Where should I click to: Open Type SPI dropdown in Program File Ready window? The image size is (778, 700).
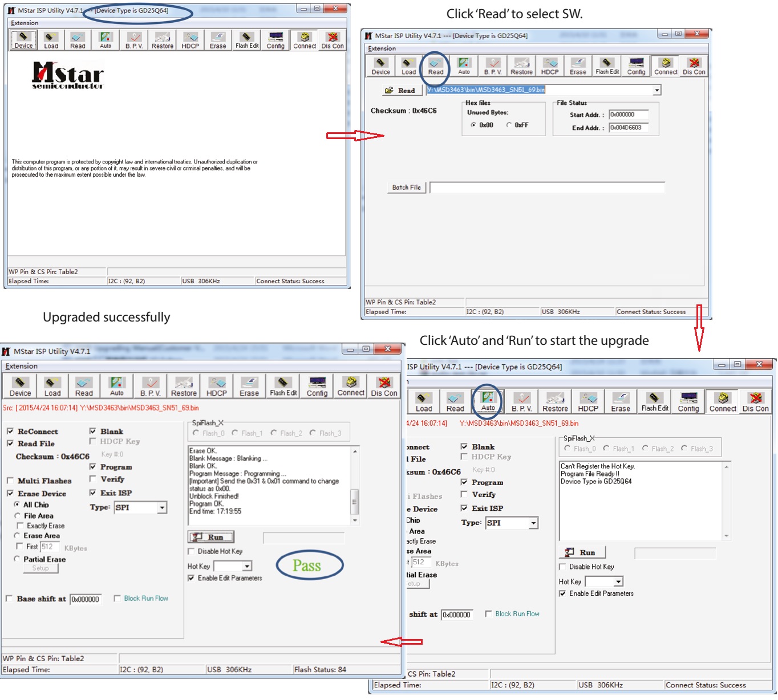pos(533,523)
